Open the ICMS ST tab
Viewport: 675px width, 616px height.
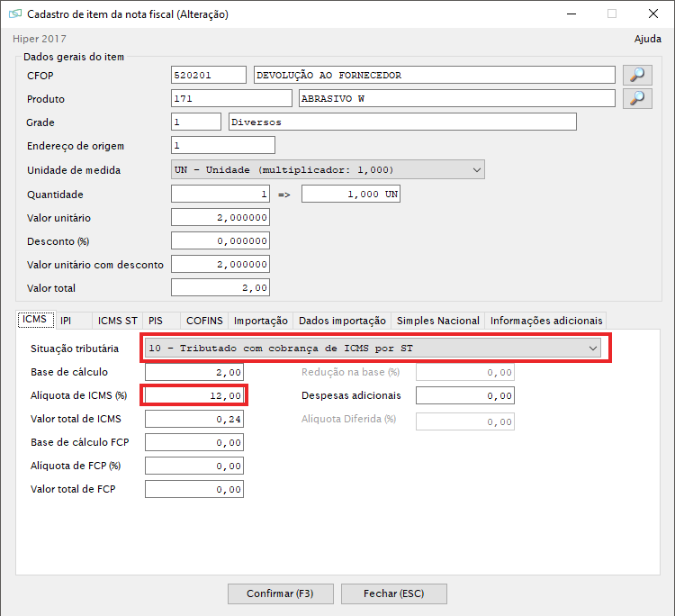[118, 321]
